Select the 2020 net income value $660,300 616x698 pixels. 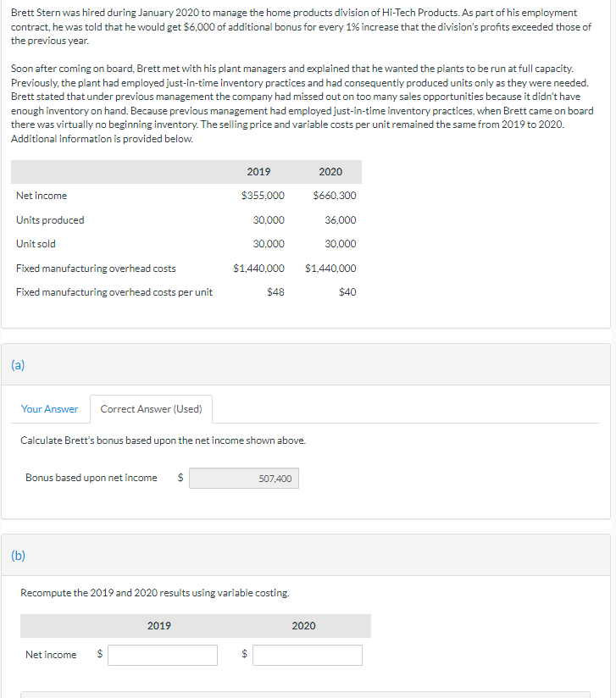(x=335, y=196)
